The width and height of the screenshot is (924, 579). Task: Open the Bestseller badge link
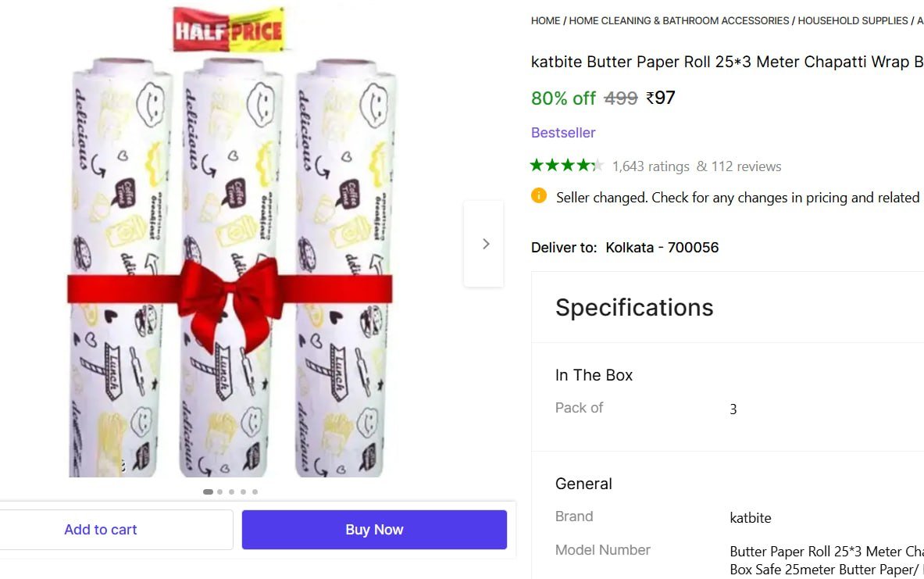[x=563, y=132]
